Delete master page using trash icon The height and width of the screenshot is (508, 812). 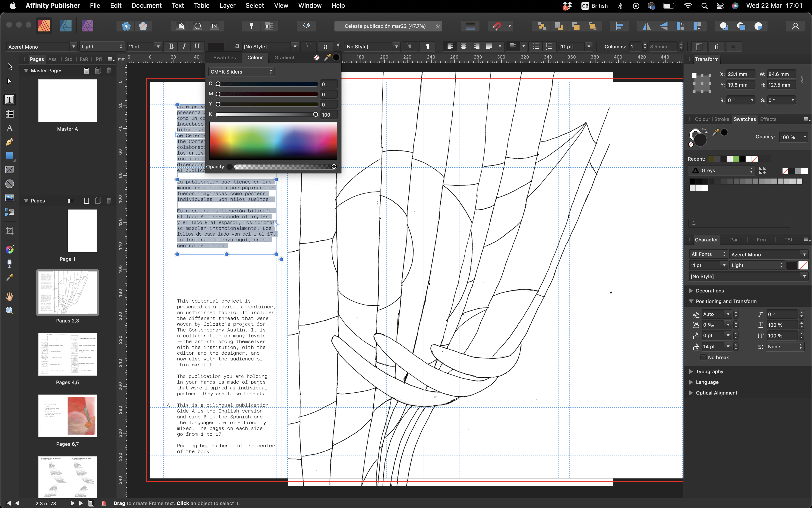pos(109,71)
